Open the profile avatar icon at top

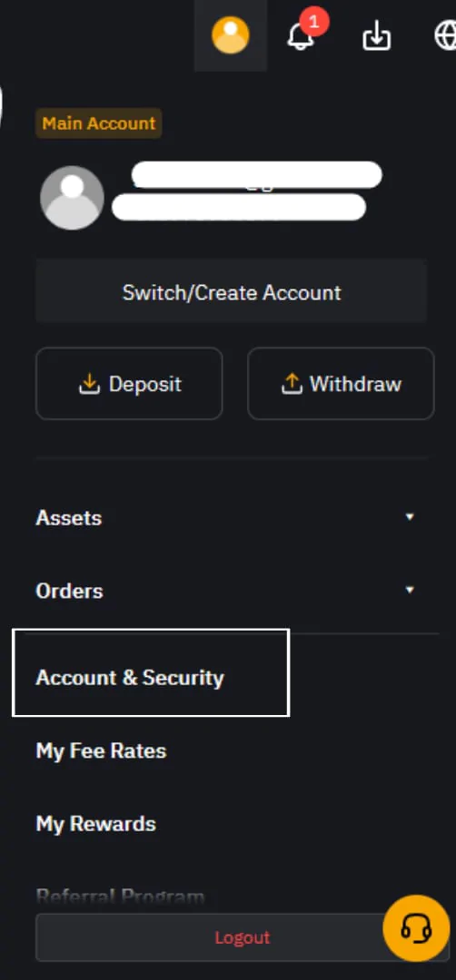pos(230,35)
